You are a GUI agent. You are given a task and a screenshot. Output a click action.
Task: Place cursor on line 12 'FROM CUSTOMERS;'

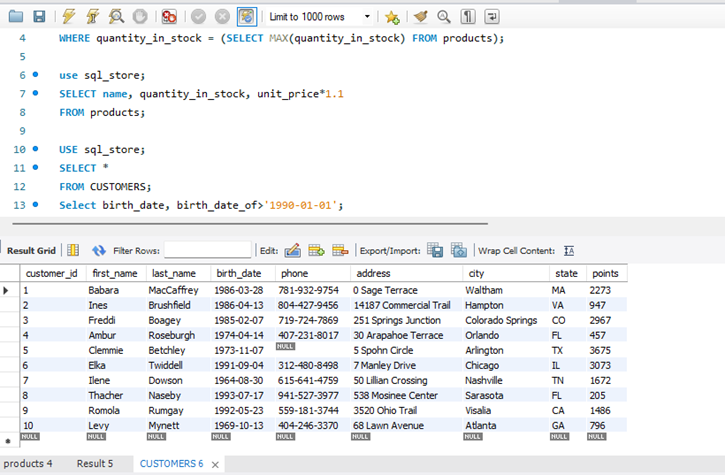105,186
